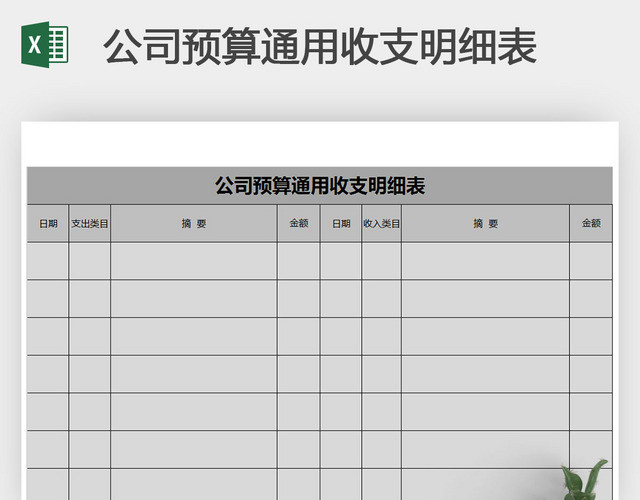
Task: Click the green Excel logo icon
Action: point(45,45)
